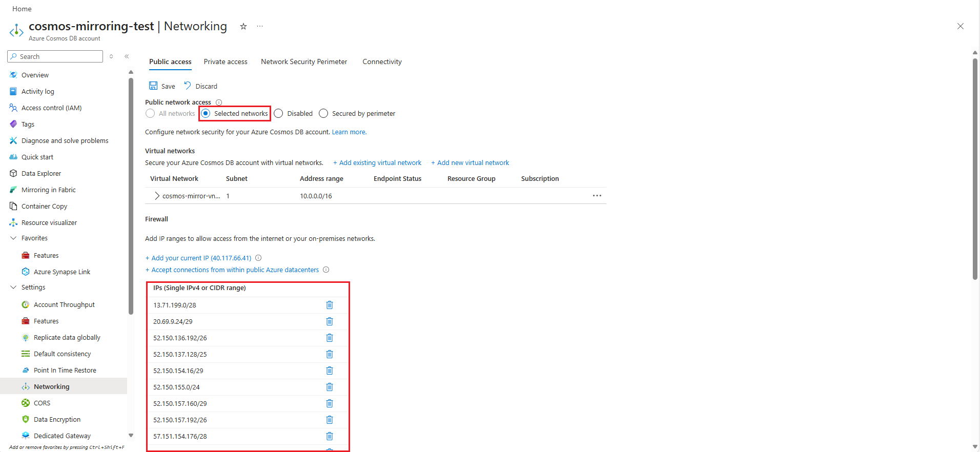Delete the 52.150.155.0/24 IP range
Viewport: 980px width, 452px height.
330,387
